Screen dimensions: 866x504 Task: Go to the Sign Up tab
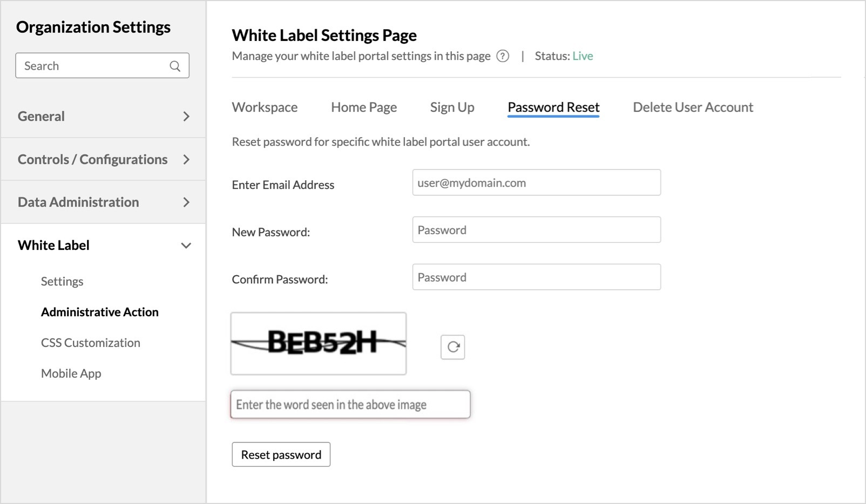[x=452, y=107]
